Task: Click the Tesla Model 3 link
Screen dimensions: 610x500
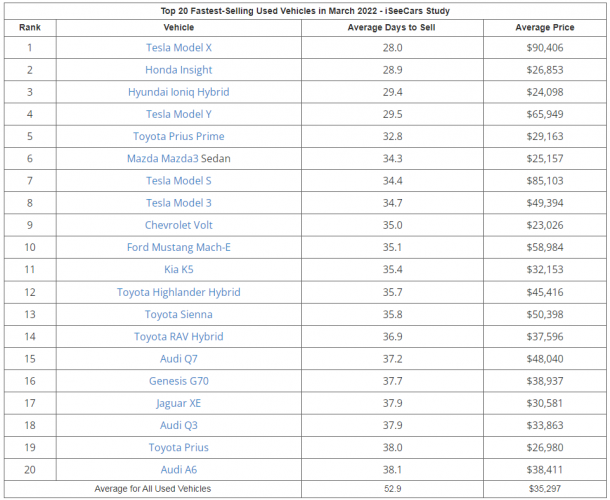Action: pyautogui.click(x=178, y=203)
